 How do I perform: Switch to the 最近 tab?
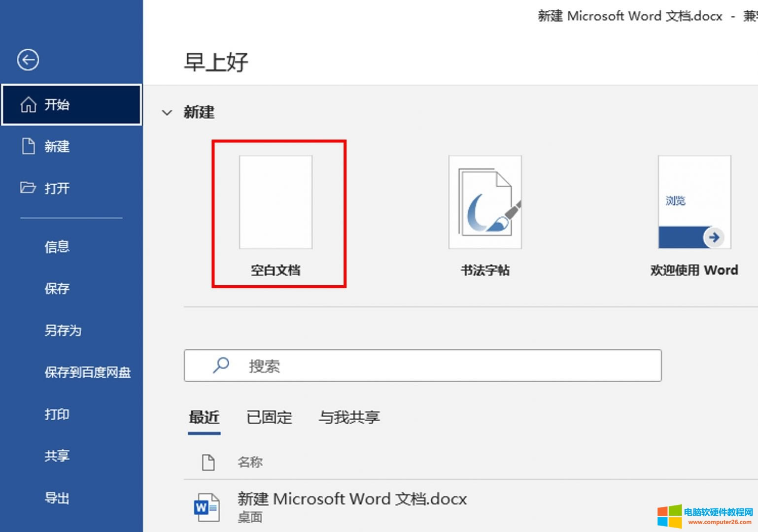pyautogui.click(x=204, y=418)
